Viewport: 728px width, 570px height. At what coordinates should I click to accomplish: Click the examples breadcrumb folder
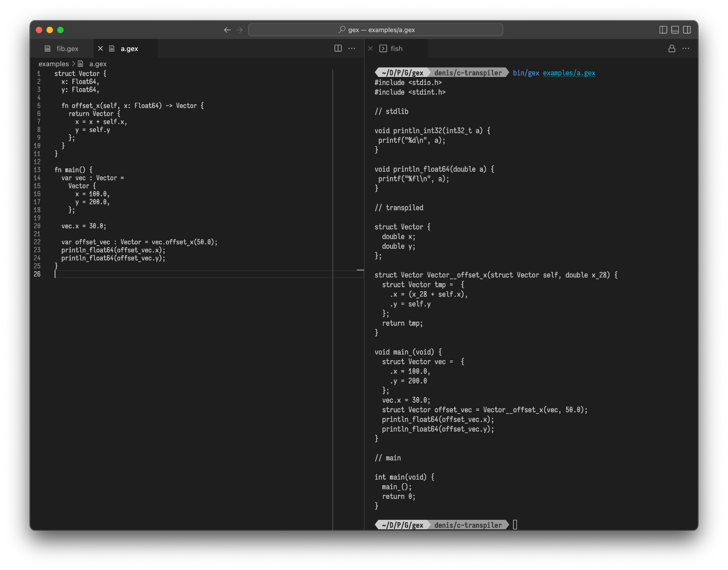click(54, 64)
